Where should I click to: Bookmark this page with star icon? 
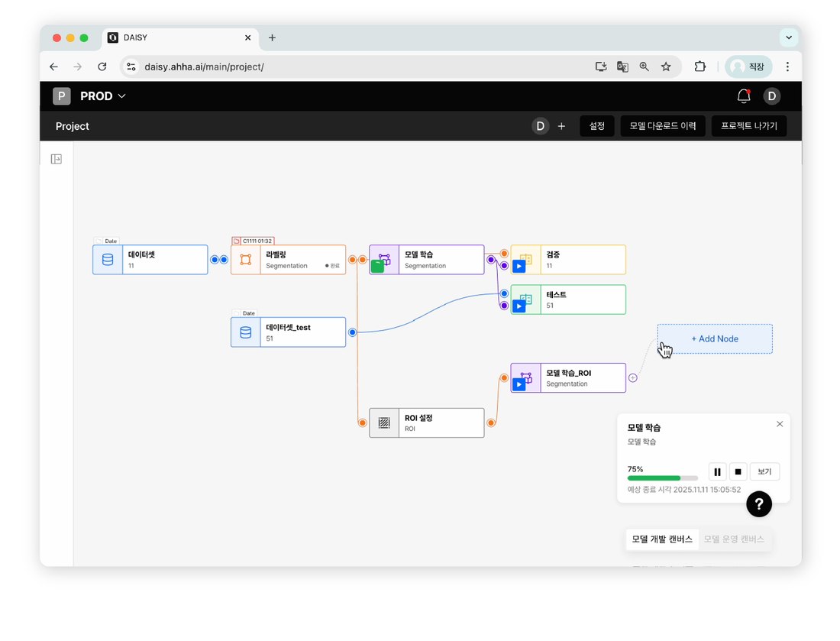666,66
